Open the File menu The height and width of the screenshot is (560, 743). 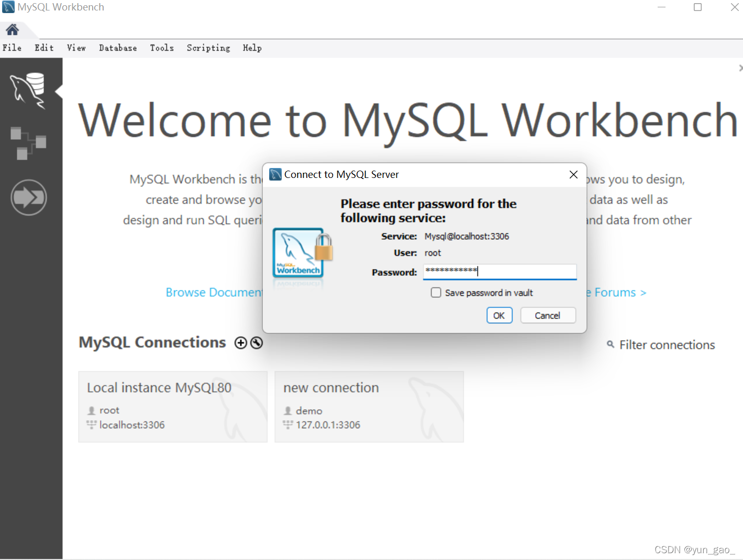point(12,48)
